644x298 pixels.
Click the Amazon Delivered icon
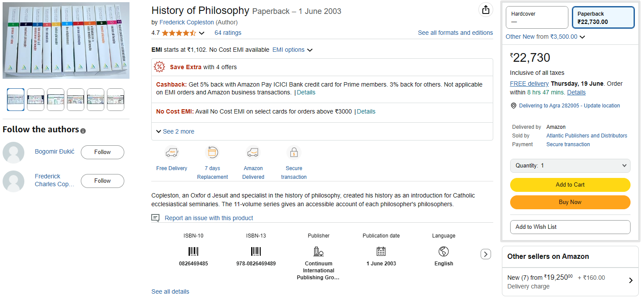(253, 153)
